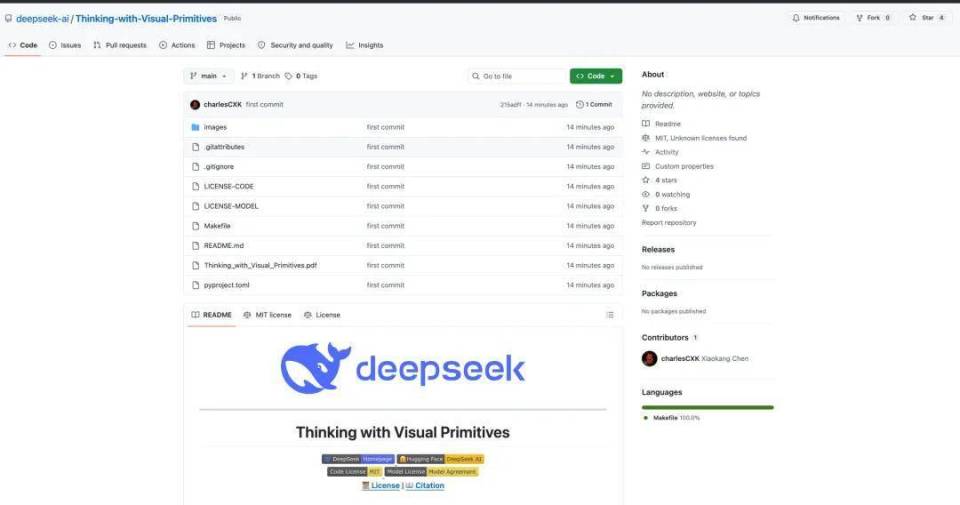
Task: View the 1 Branch link
Action: 260,76
